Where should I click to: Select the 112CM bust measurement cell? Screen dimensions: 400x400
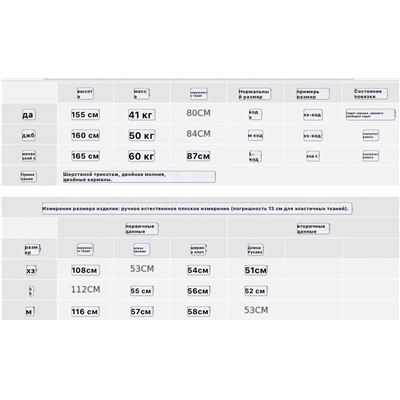coord(86,290)
